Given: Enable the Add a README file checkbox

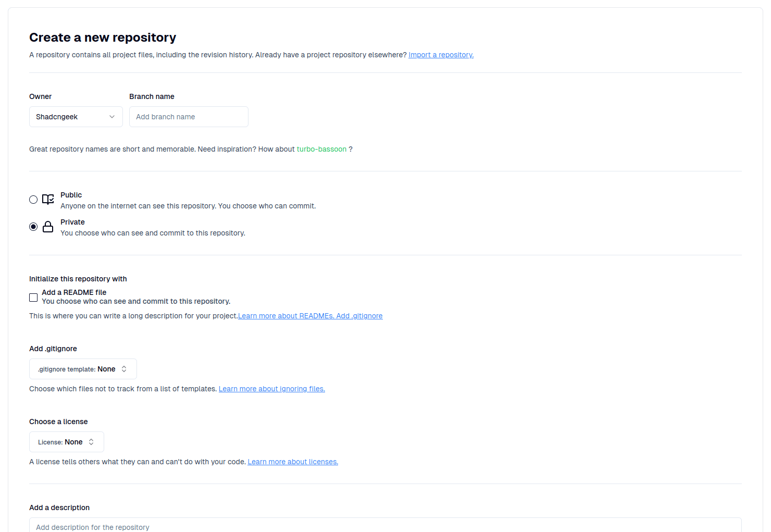Looking at the screenshot, I should [33, 298].
